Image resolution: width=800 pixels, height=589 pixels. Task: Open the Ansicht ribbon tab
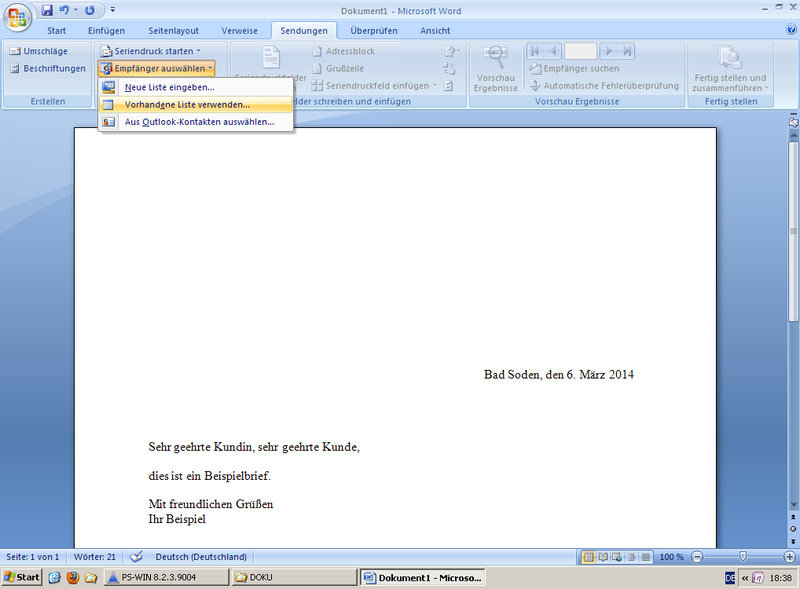pos(435,31)
